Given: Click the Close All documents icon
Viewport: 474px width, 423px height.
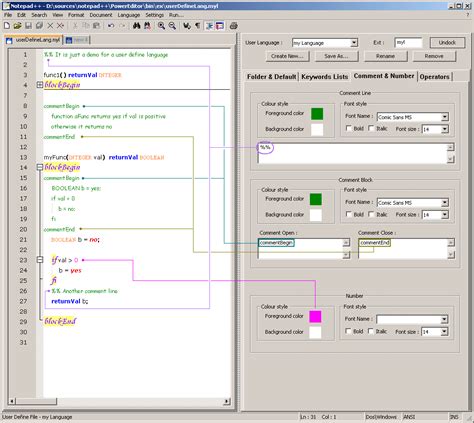Looking at the screenshot, I should [x=60, y=26].
